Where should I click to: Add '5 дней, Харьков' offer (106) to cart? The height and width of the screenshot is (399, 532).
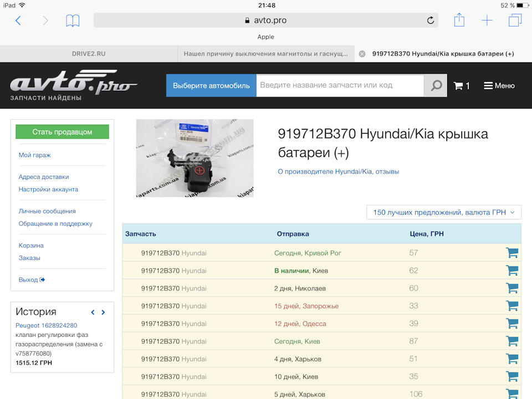pyautogui.click(x=512, y=394)
